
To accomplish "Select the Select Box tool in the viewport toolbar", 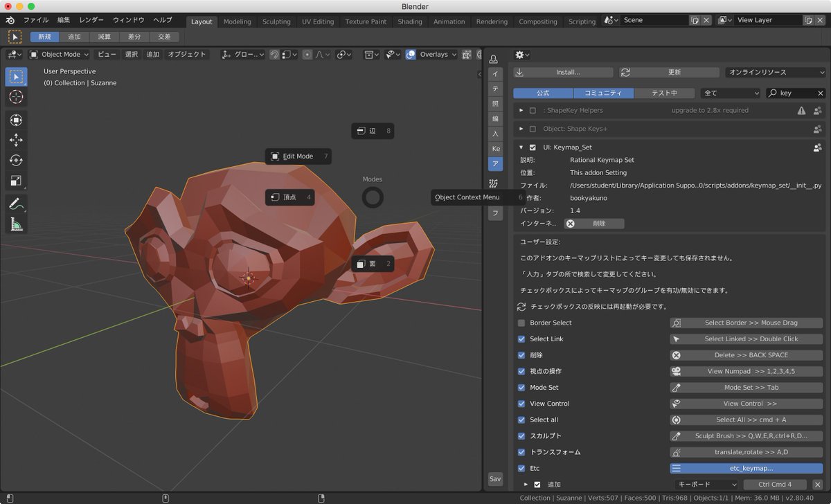I will click(x=16, y=76).
